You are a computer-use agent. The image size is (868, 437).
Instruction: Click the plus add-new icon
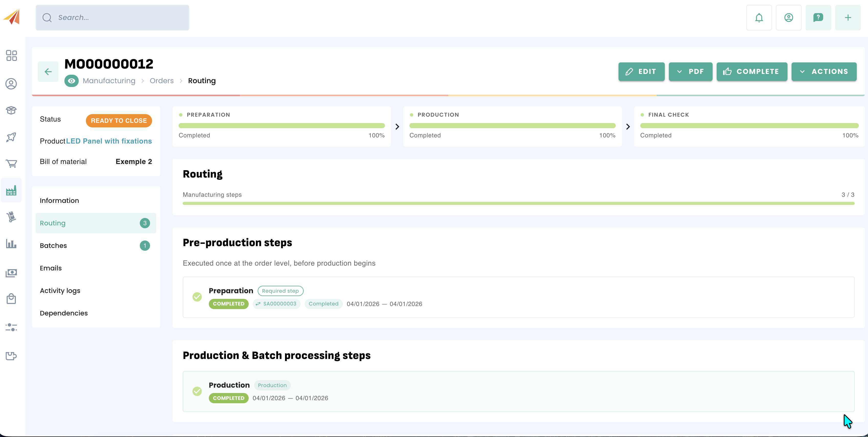point(848,18)
